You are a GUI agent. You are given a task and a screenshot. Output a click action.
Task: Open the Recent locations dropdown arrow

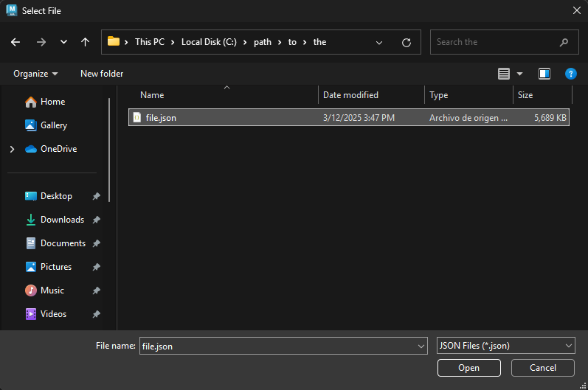pyautogui.click(x=63, y=42)
